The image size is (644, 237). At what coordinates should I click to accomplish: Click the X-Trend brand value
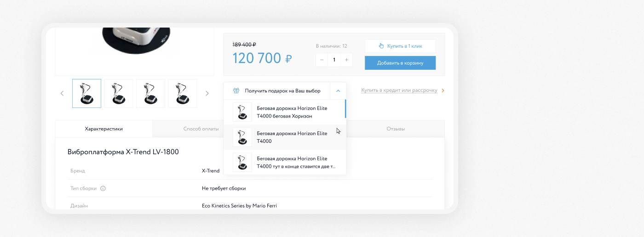click(x=211, y=171)
